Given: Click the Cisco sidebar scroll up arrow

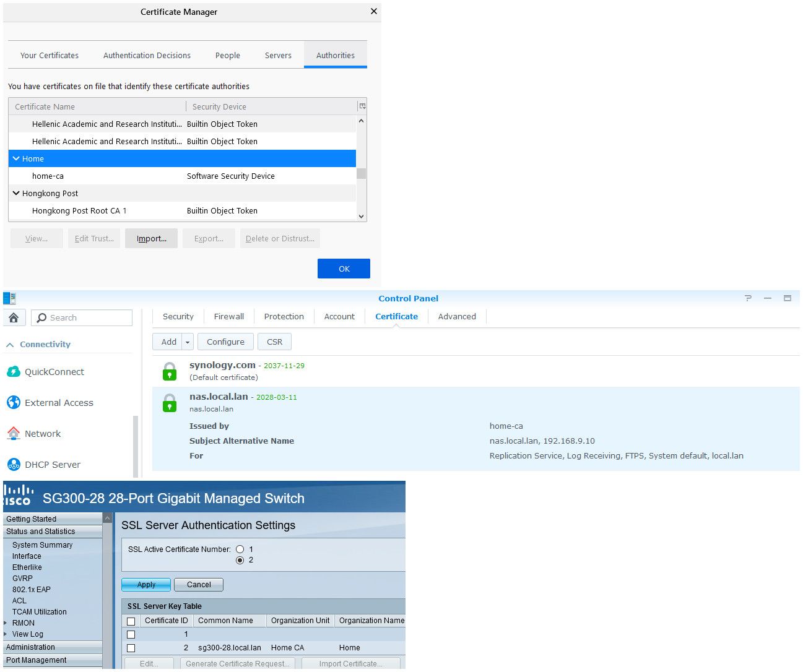Looking at the screenshot, I should pyautogui.click(x=108, y=518).
